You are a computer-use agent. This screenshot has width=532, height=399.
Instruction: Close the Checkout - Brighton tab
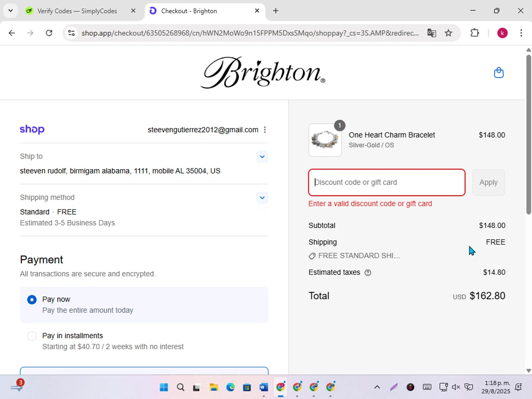pyautogui.click(x=257, y=11)
